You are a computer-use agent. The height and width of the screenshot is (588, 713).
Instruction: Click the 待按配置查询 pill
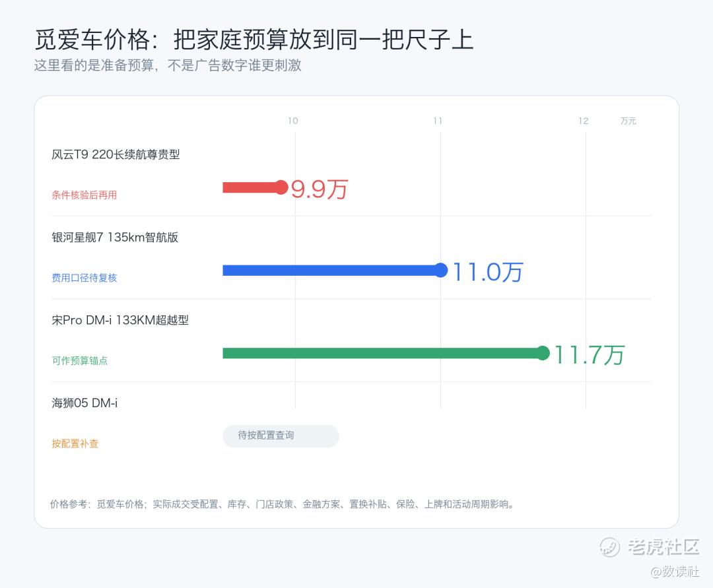281,436
